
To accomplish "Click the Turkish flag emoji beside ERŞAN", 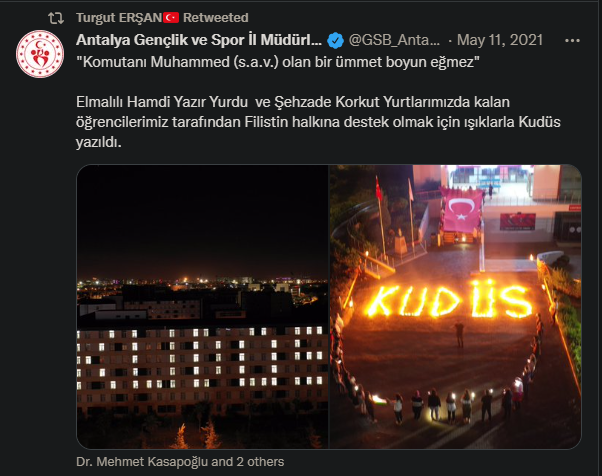I will [x=171, y=18].
